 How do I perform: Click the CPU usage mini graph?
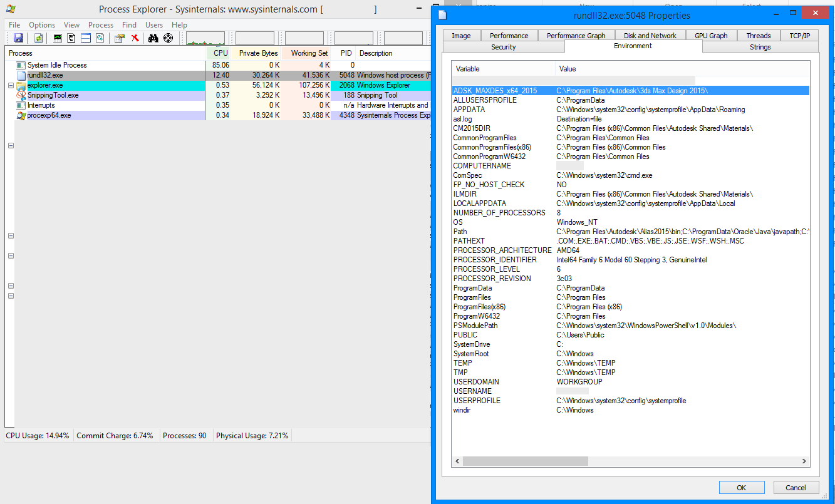205,38
